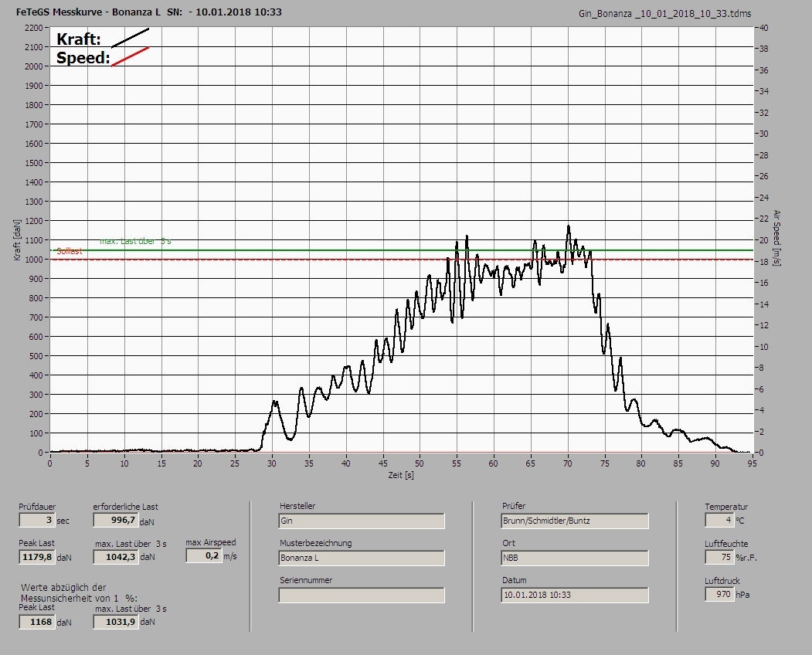Select the Ort field showing NBB
The image size is (812, 655).
574,558
